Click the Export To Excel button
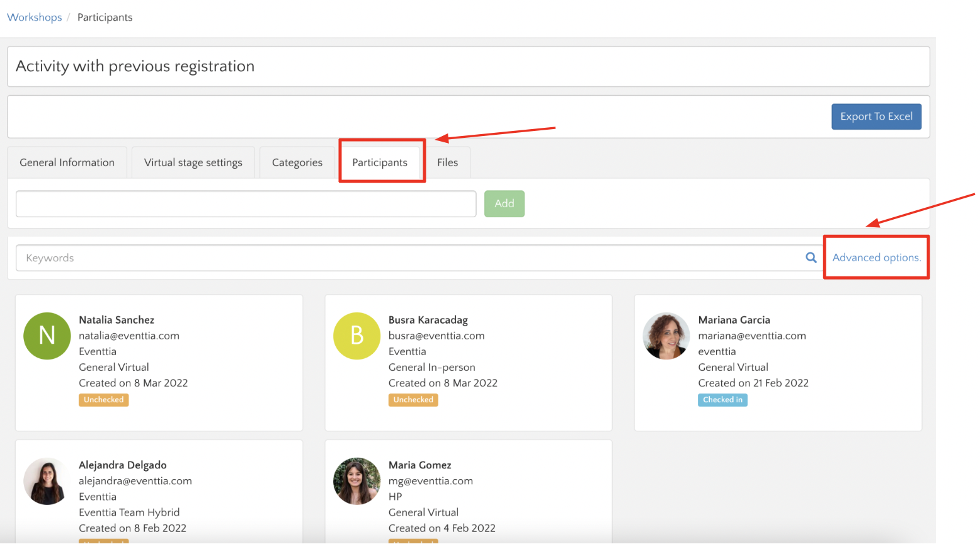The width and height of the screenshot is (980, 544). (x=876, y=116)
